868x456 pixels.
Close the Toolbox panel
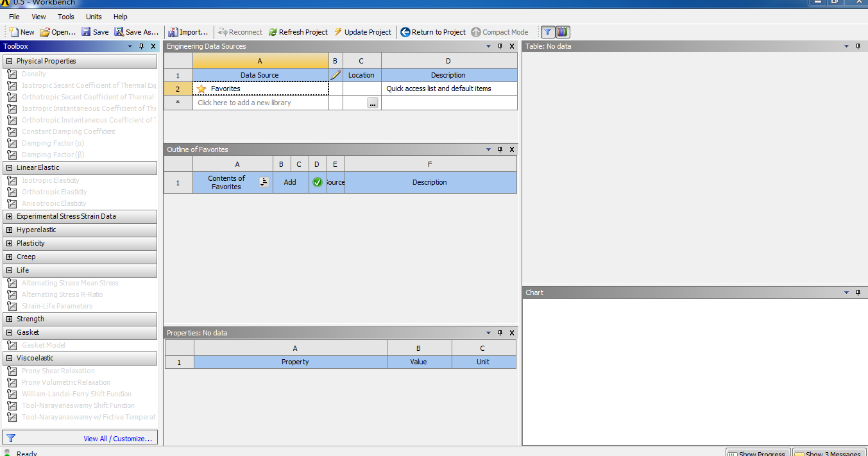[x=153, y=46]
